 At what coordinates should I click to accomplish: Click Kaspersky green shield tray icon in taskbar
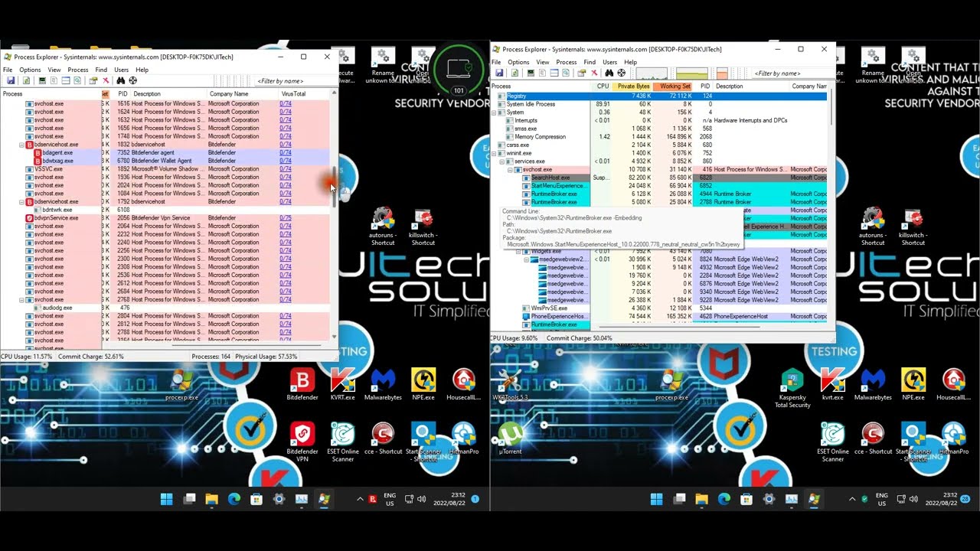(x=864, y=500)
